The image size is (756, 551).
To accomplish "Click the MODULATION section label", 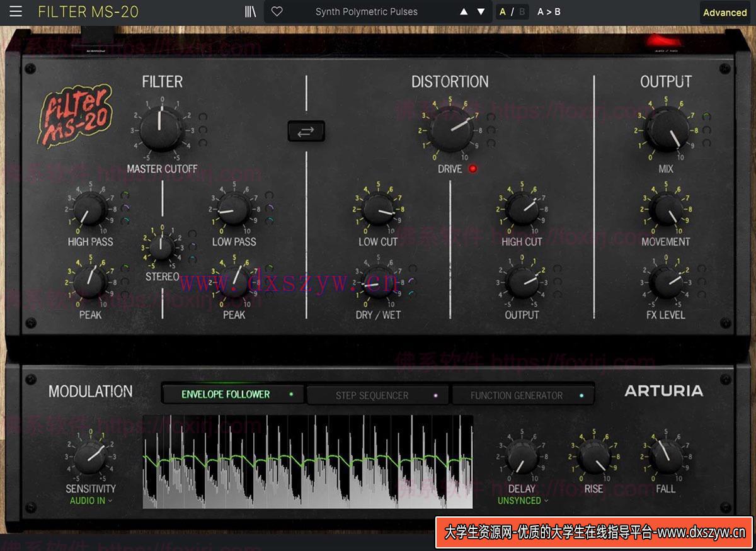I will (91, 391).
